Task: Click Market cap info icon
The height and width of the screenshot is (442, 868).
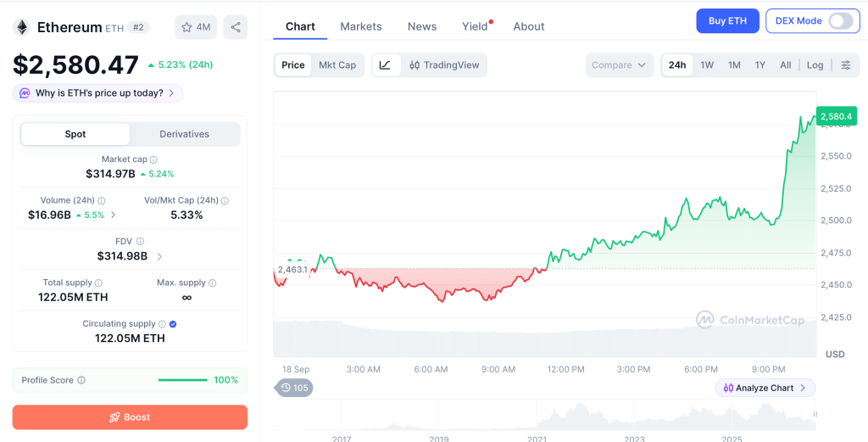Action: pos(154,159)
